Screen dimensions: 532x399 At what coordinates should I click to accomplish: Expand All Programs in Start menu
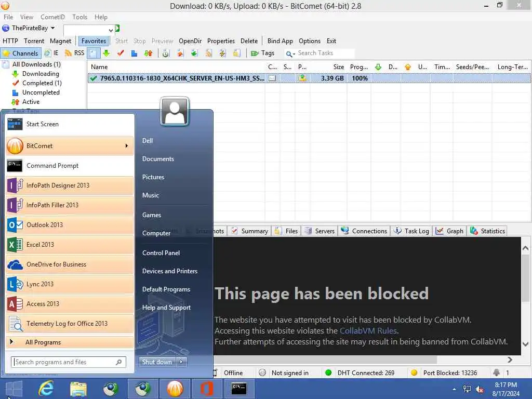coord(70,342)
